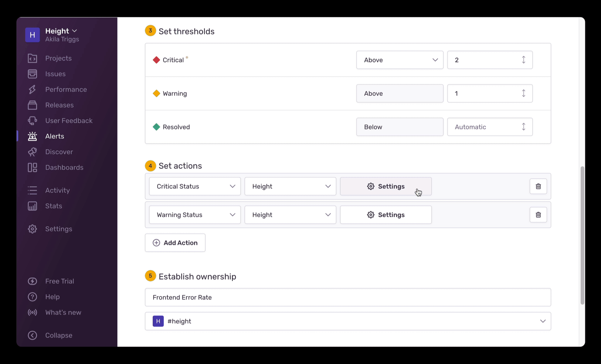Click the Stats bar chart icon
The image size is (601, 364).
[x=32, y=206]
